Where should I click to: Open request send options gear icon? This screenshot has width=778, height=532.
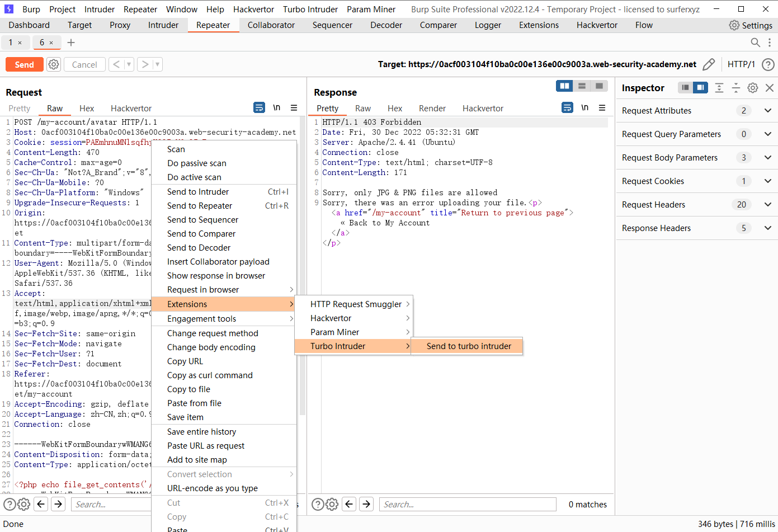click(x=54, y=64)
